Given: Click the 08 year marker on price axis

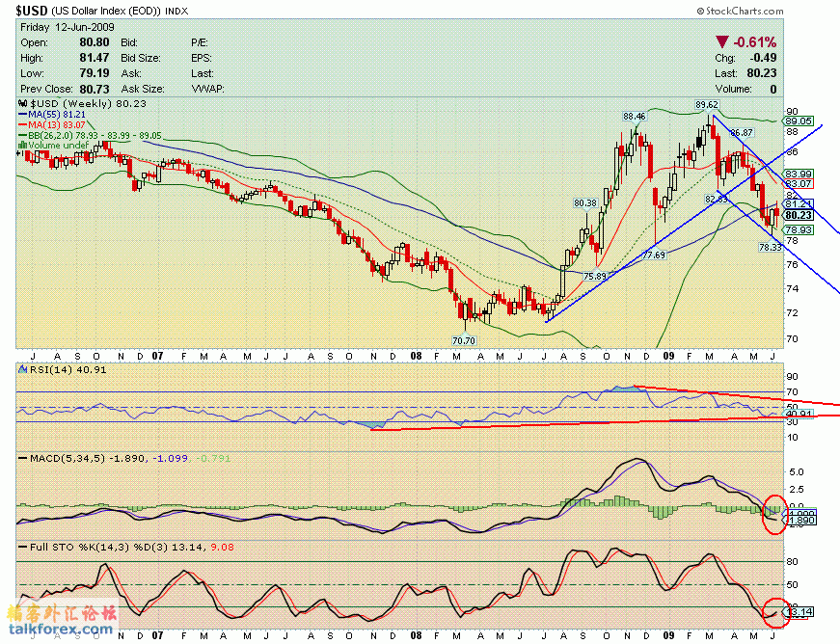Looking at the screenshot, I should coord(416,356).
